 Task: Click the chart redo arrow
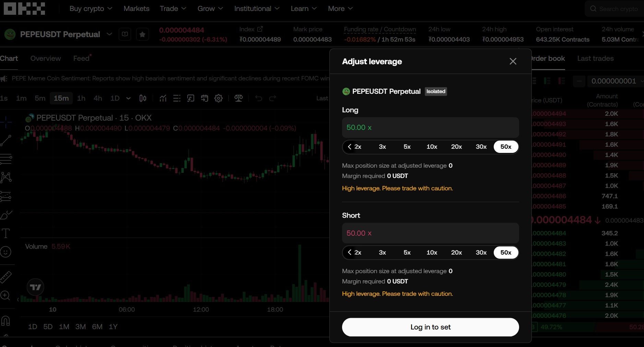(272, 98)
